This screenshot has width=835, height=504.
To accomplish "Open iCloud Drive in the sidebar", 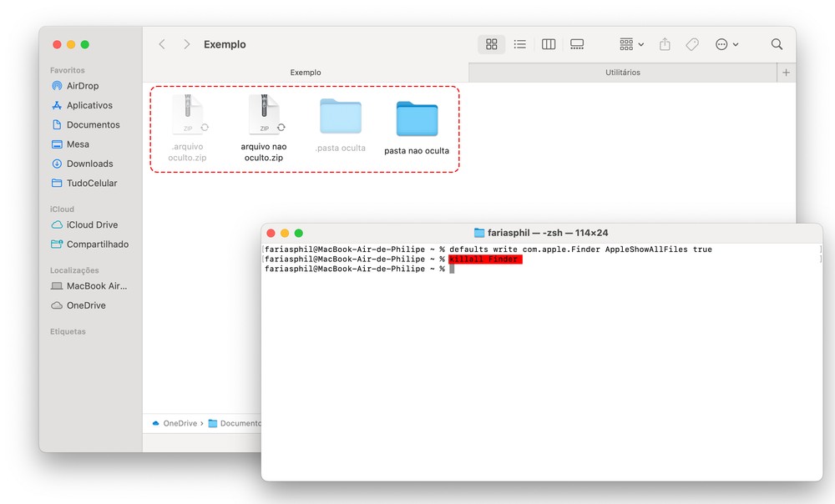I will pos(92,224).
